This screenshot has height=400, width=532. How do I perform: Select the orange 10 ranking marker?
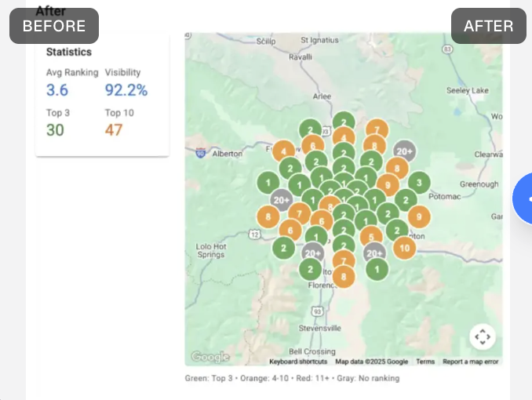(404, 249)
